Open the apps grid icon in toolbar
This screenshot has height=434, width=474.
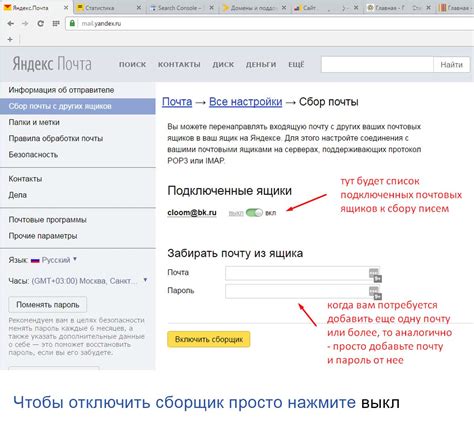click(56, 24)
